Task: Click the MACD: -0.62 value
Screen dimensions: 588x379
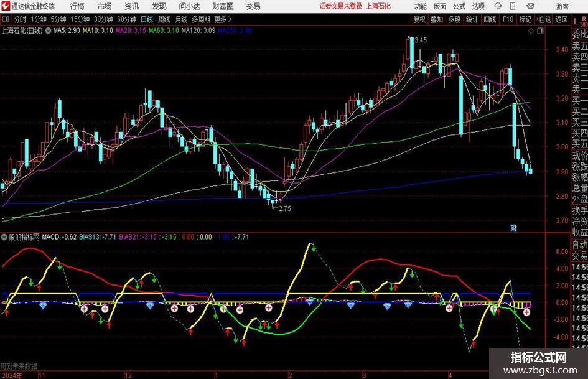Action: [x=59, y=237]
